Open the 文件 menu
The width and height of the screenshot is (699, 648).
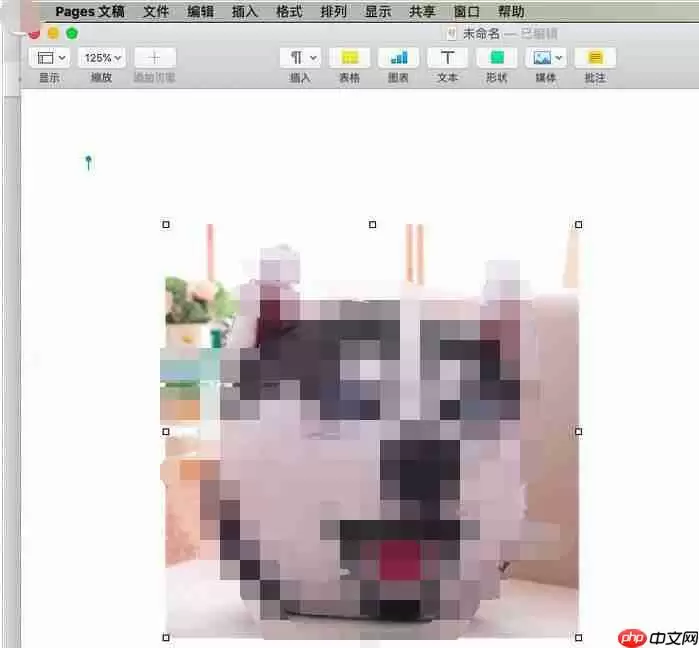pos(156,11)
